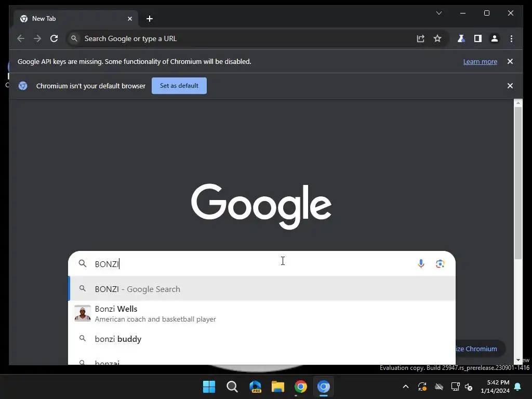Open the tab search chevron
The width and height of the screenshot is (532, 399).
[438, 13]
